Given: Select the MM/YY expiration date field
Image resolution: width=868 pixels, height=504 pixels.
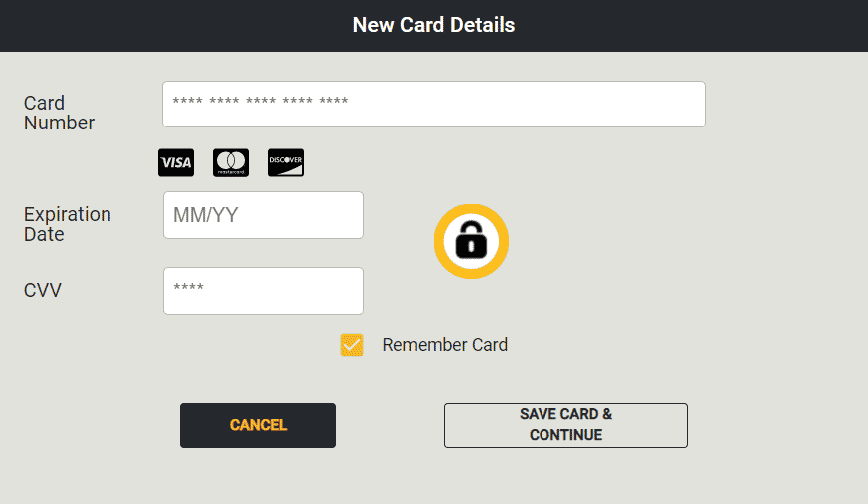Looking at the screenshot, I should tap(264, 215).
